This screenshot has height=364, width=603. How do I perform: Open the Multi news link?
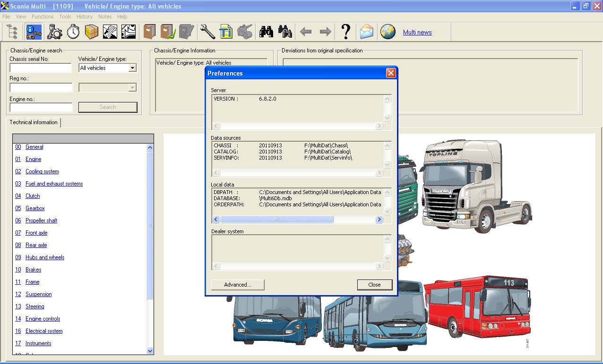pyautogui.click(x=417, y=33)
